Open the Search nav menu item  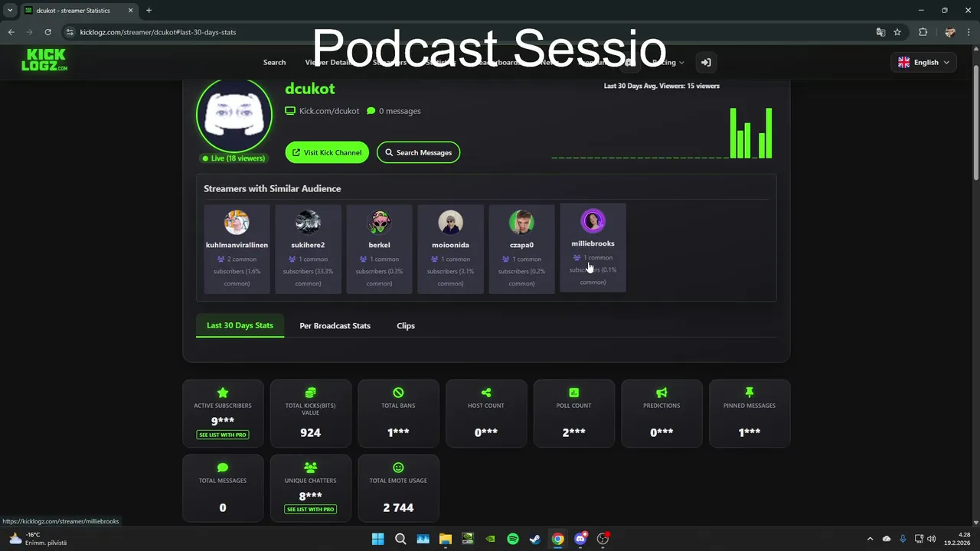(274, 62)
